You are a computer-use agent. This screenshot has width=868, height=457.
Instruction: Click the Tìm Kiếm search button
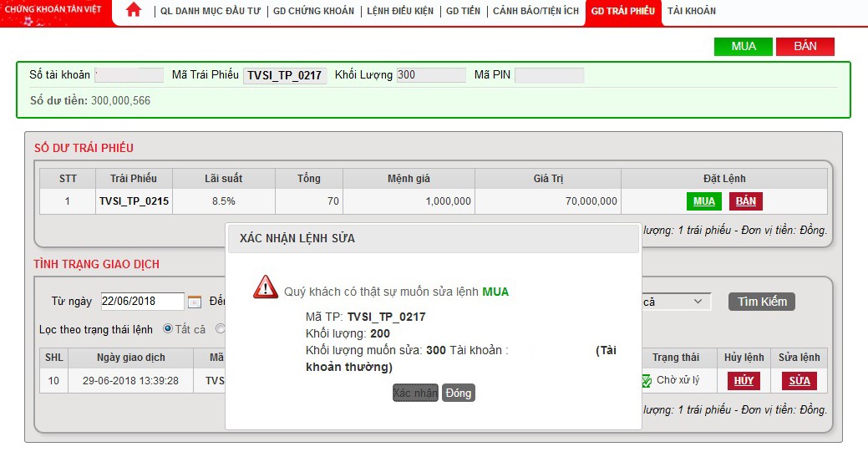pyautogui.click(x=762, y=302)
